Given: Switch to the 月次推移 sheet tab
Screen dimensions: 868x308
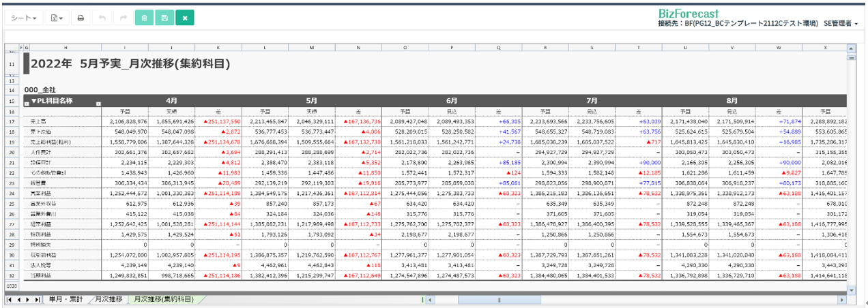Looking at the screenshot, I should [x=109, y=299].
